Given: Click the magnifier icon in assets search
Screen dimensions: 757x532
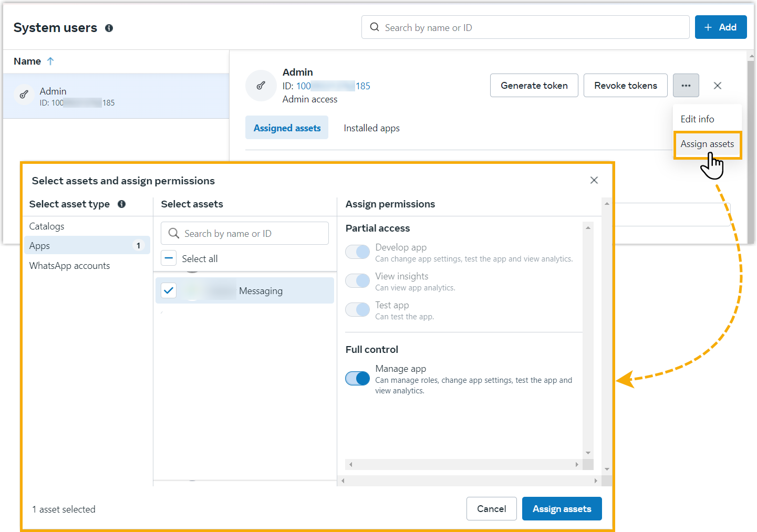Looking at the screenshot, I should coord(174,233).
